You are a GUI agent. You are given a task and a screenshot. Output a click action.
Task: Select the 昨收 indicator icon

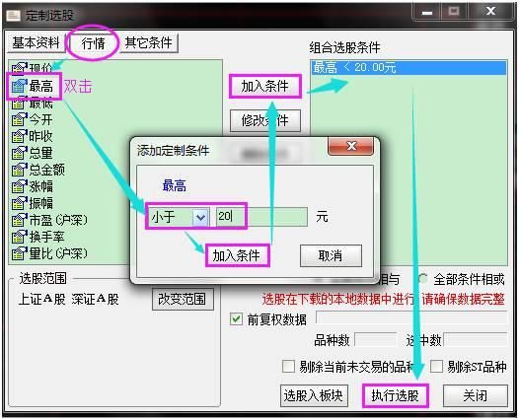click(x=19, y=136)
